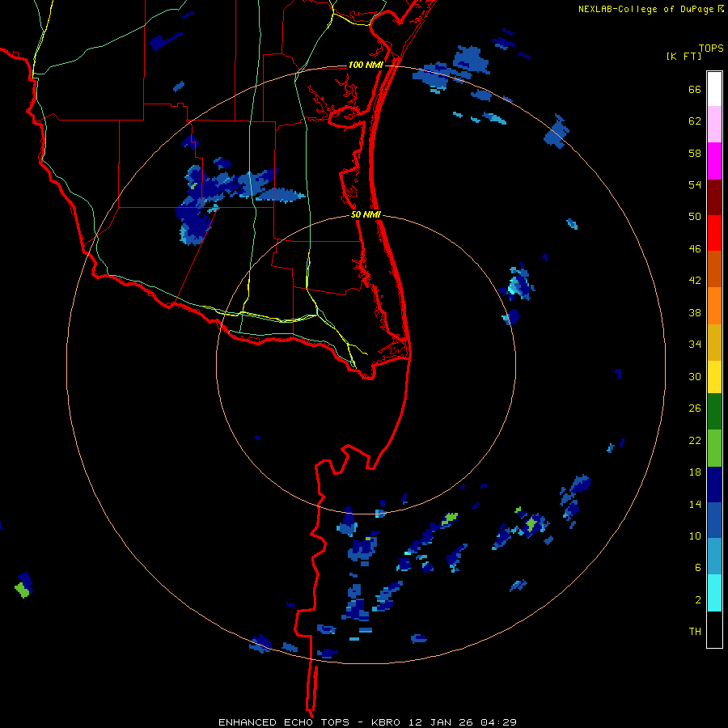
Task: Click the legend value '18'
Action: [x=695, y=472]
